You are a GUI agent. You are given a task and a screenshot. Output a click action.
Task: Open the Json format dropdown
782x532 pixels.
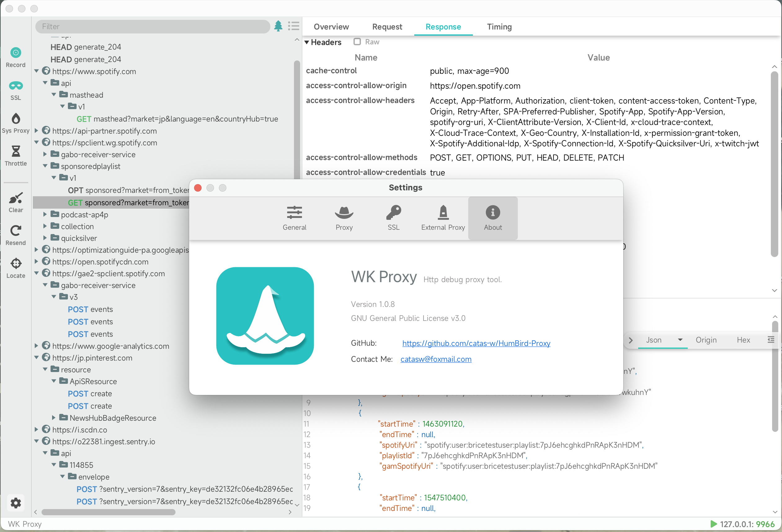(x=680, y=340)
